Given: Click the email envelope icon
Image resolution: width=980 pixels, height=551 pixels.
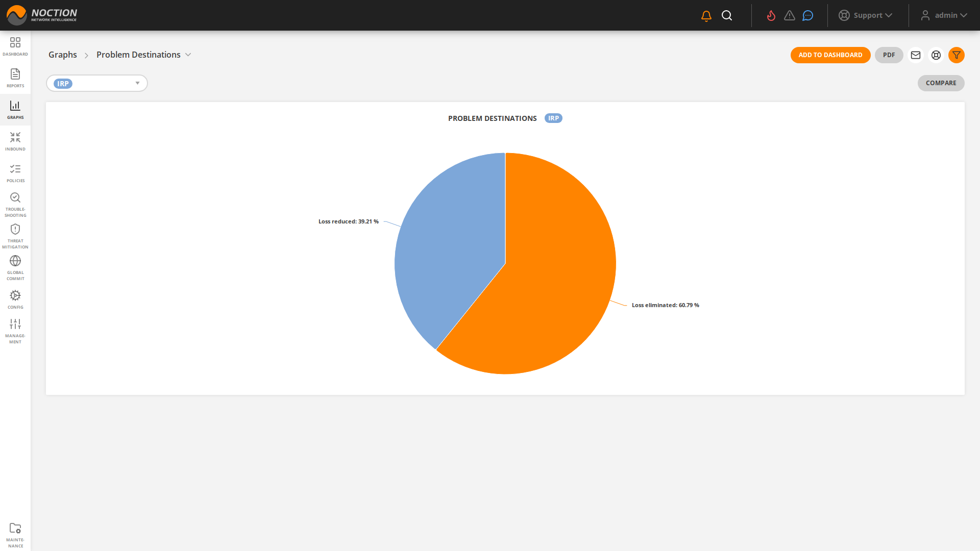Looking at the screenshot, I should pos(915,55).
